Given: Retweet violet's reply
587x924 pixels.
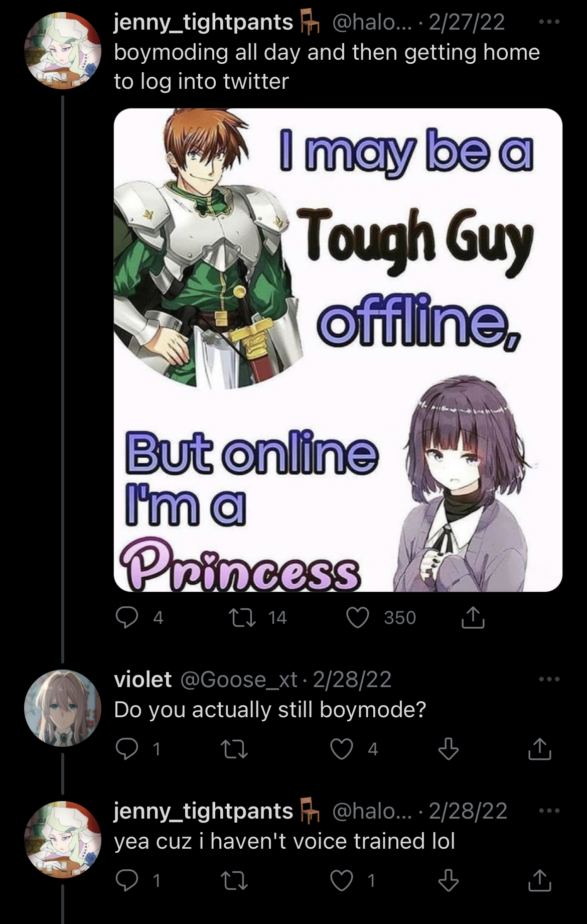Looking at the screenshot, I should tap(234, 749).
